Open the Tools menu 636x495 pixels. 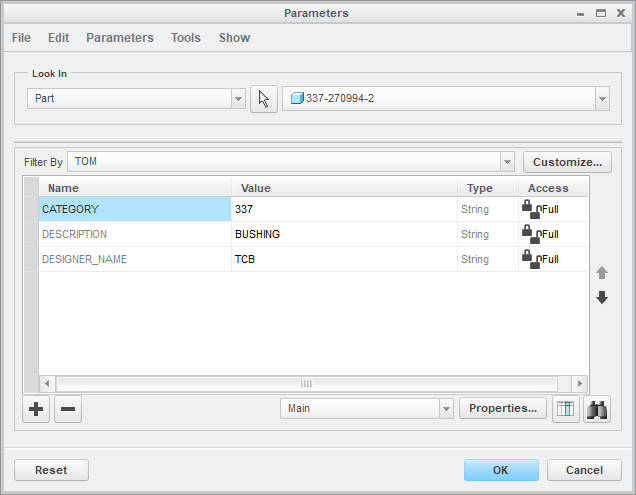tap(186, 38)
